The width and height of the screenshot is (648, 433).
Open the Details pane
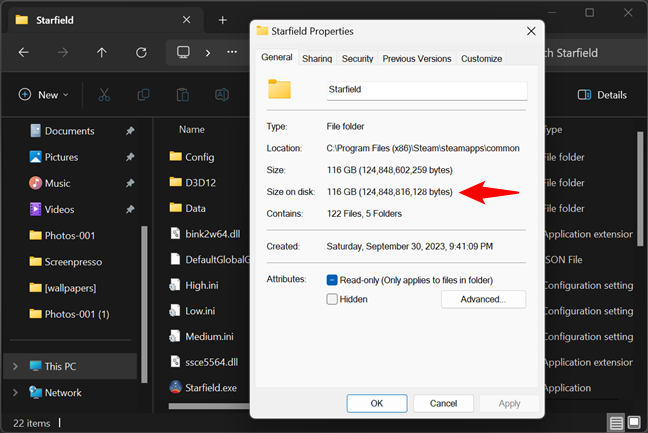point(602,95)
